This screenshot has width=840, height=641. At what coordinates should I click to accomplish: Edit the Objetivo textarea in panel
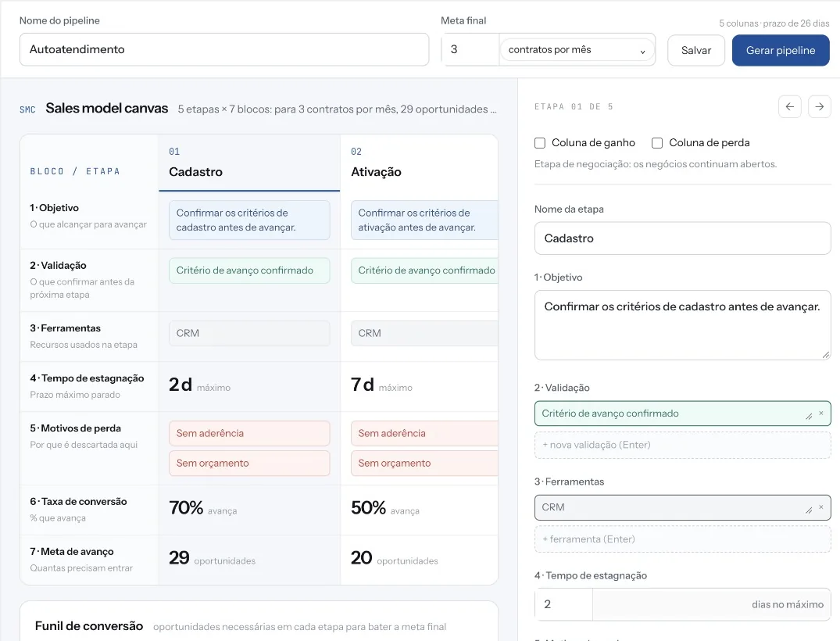[x=682, y=325]
